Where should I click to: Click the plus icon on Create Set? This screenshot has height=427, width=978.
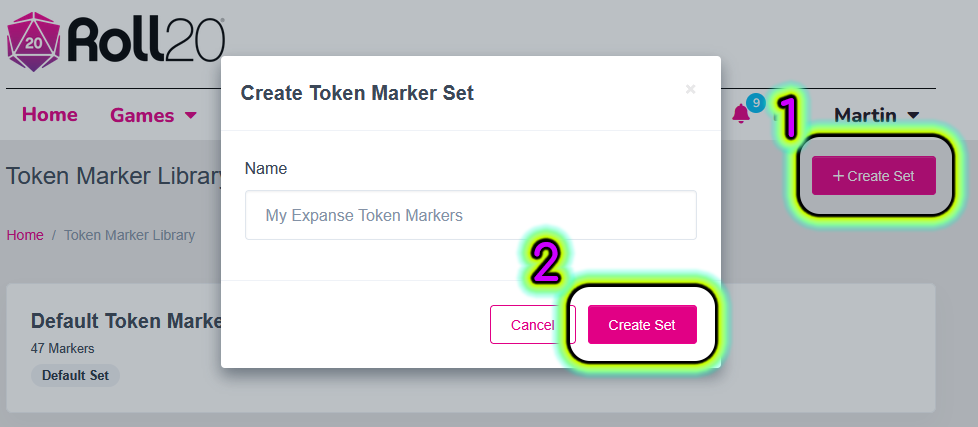[x=838, y=176]
